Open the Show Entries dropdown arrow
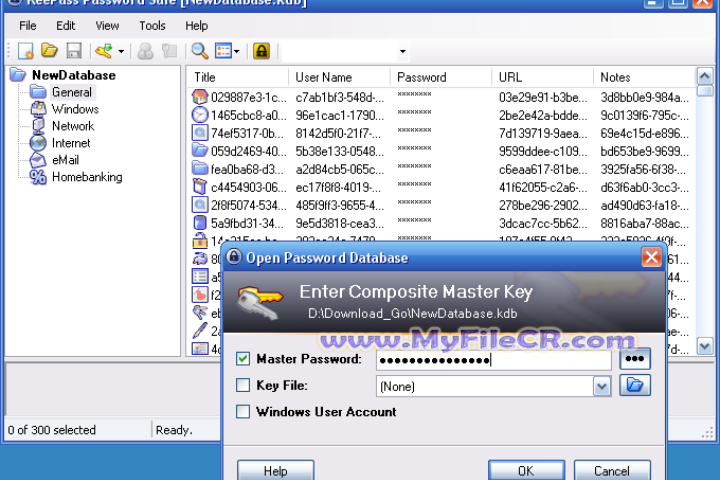Screen dimensions: 720x480 [236, 51]
